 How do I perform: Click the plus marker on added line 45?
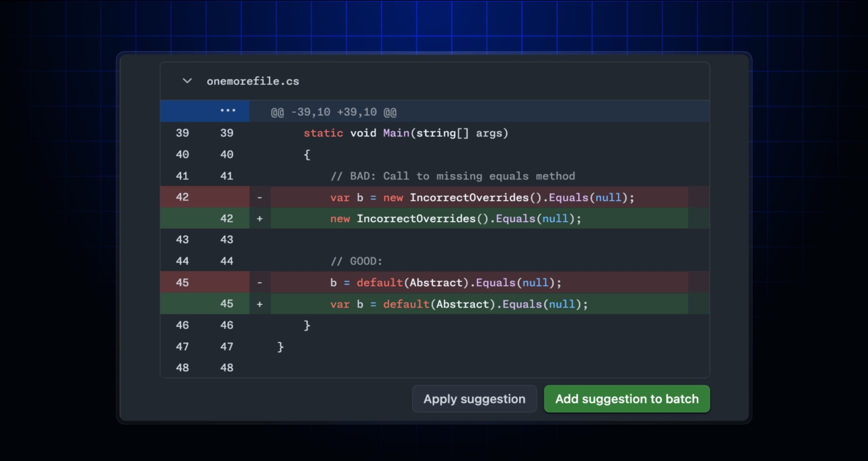(260, 304)
